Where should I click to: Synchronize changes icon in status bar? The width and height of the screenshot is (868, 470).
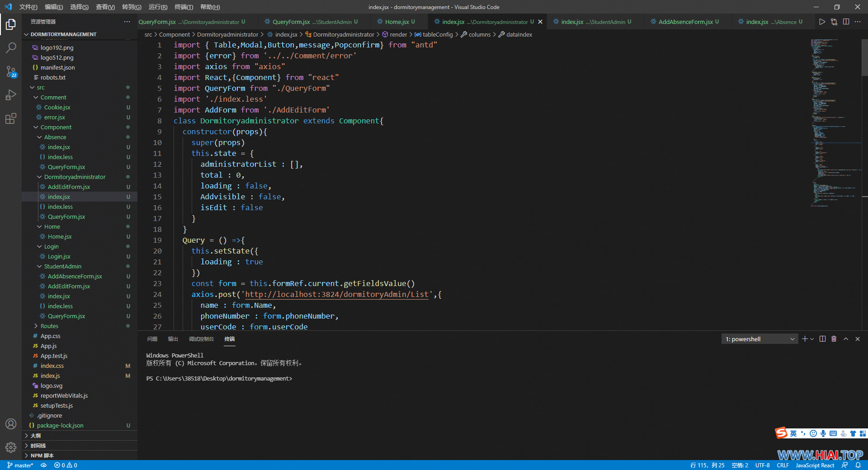pyautogui.click(x=43, y=465)
